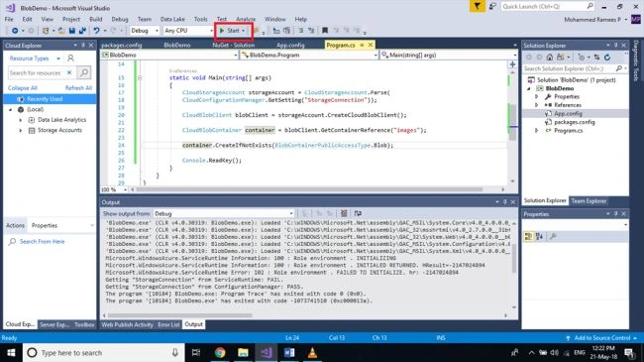This screenshot has width=644, height=362.
Task: Click the Undo arrow icon
Action: click(x=96, y=31)
